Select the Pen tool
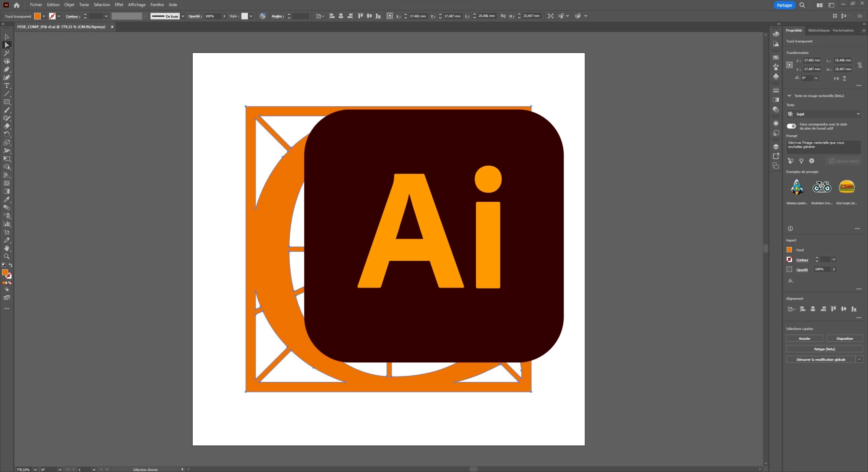The width and height of the screenshot is (868, 472). (7, 69)
